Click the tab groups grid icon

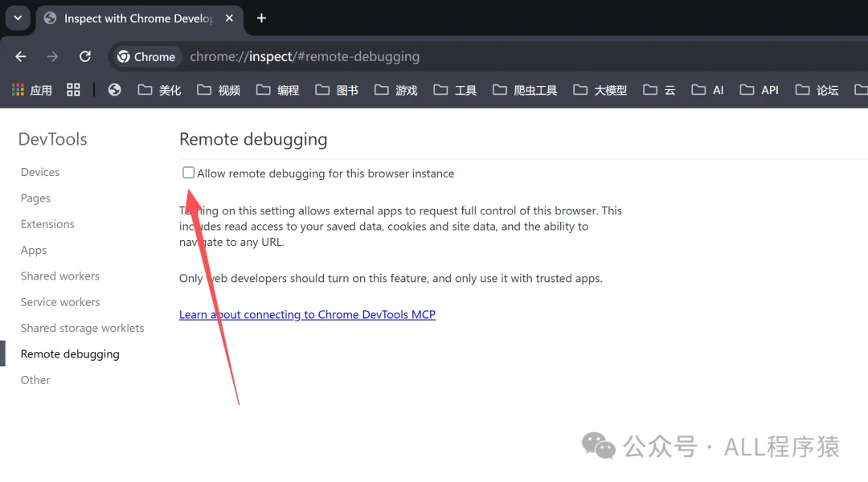point(73,90)
